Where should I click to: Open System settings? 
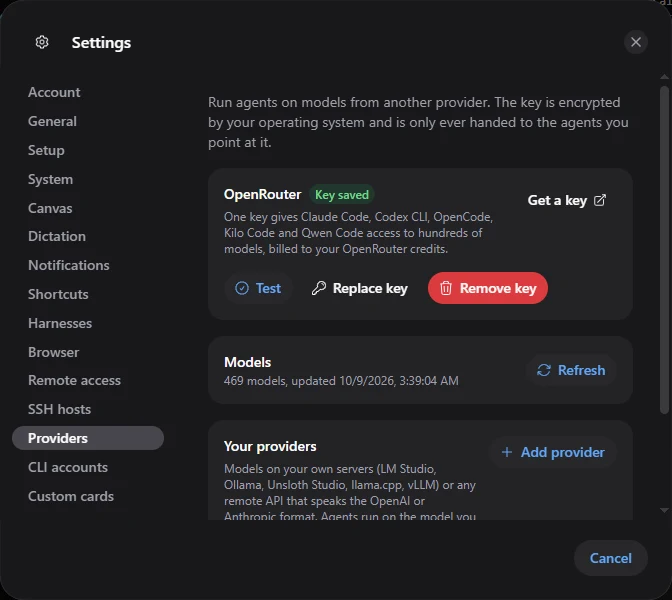[51, 179]
